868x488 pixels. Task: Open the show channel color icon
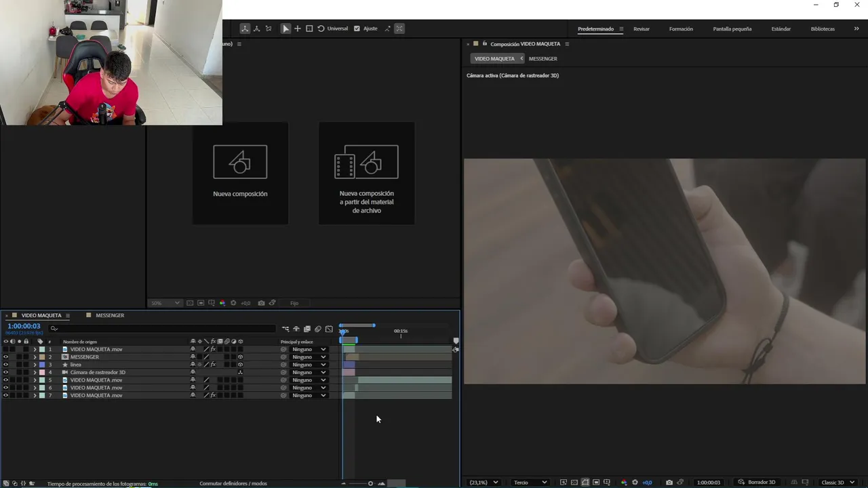(624, 483)
